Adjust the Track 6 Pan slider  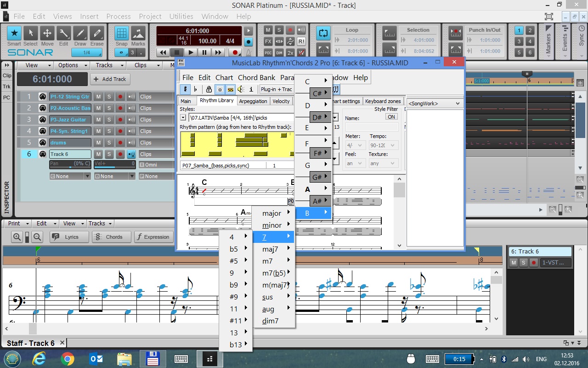tap(70, 164)
